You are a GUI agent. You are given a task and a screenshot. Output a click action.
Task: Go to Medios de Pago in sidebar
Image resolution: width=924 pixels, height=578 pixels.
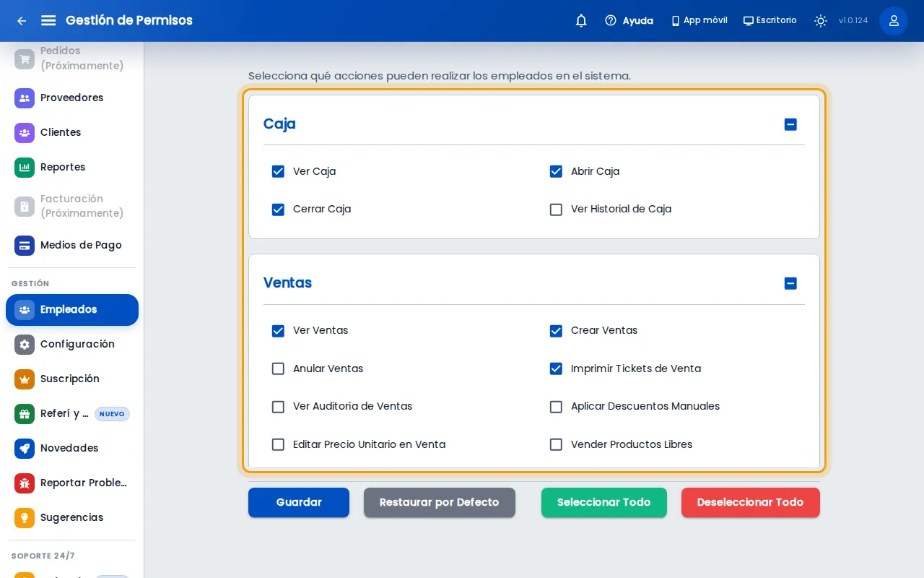(72, 245)
